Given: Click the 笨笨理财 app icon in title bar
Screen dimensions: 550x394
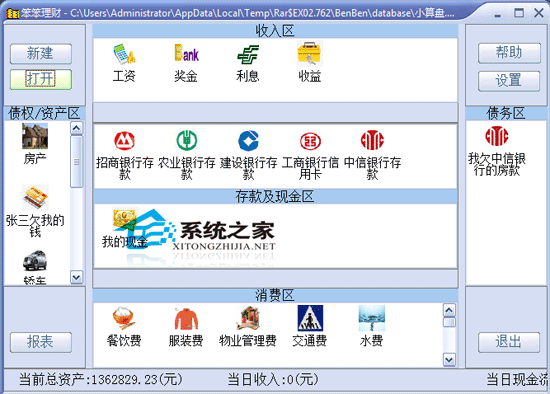Looking at the screenshot, I should pos(13,13).
